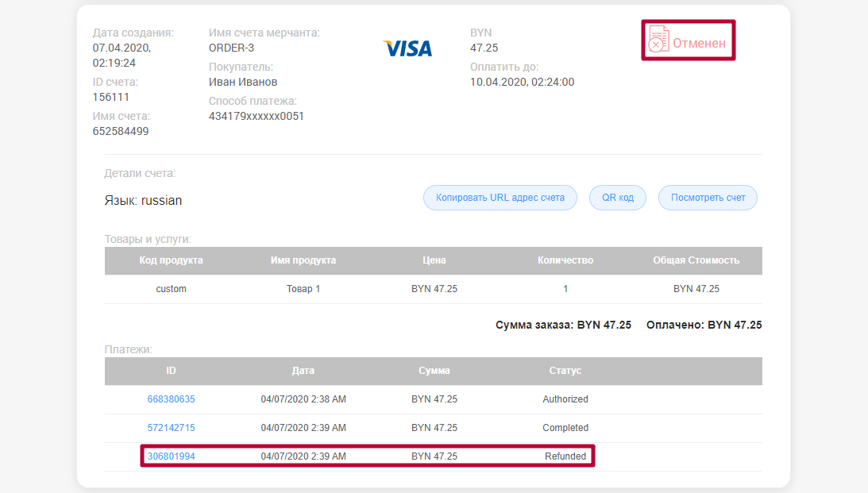The height and width of the screenshot is (493, 868).
Task: Click the Дата header in payments table
Action: point(303,371)
